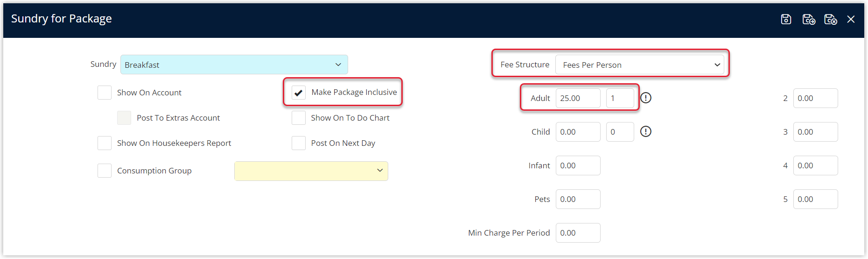Expand the yellow Consumption Group dropdown

point(311,171)
